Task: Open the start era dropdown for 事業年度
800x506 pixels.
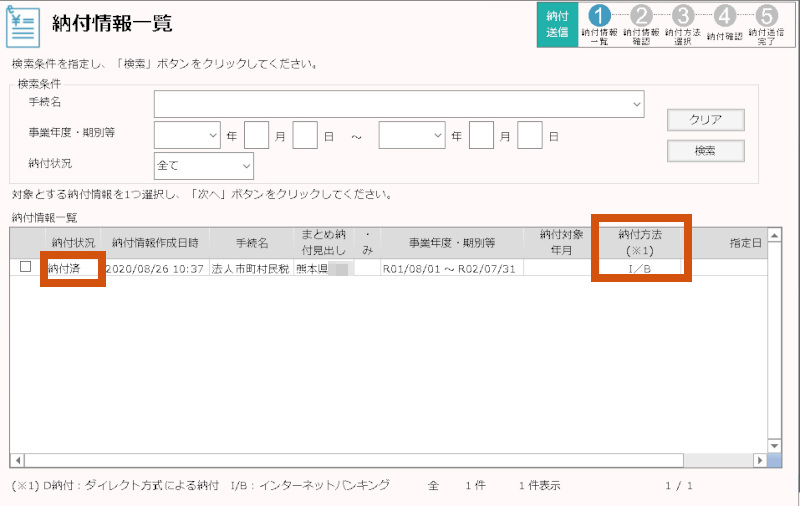Action: pos(187,135)
